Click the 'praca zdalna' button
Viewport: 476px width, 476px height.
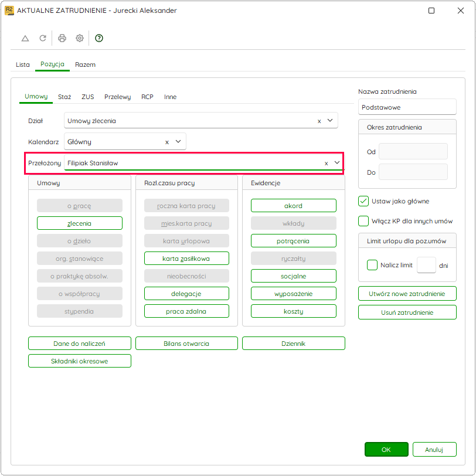(186, 311)
